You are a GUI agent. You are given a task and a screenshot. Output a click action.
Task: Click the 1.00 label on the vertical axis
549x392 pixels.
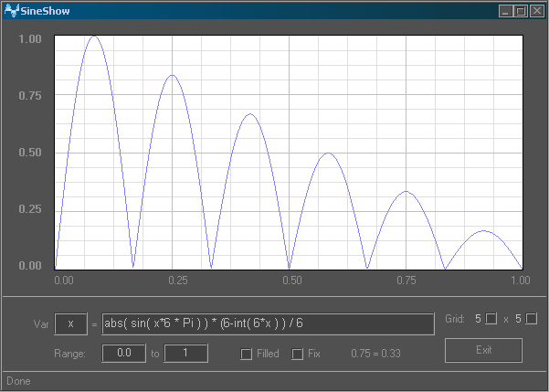point(30,39)
